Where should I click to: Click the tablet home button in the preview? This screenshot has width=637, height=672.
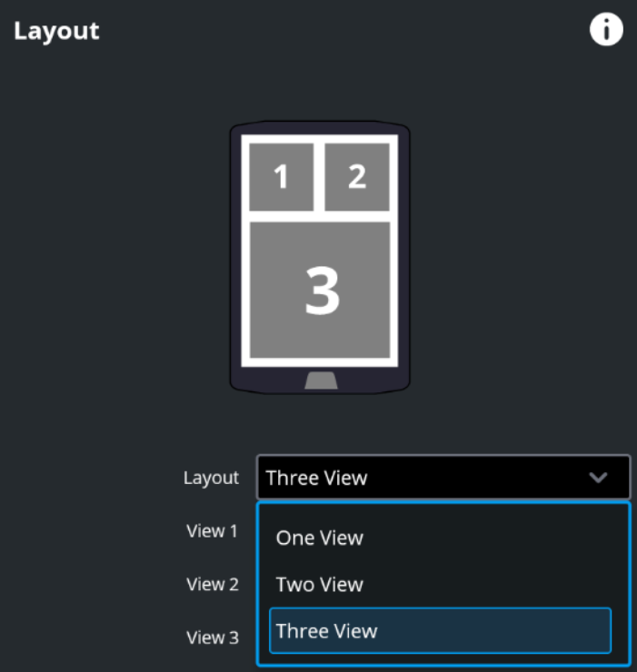pyautogui.click(x=321, y=380)
